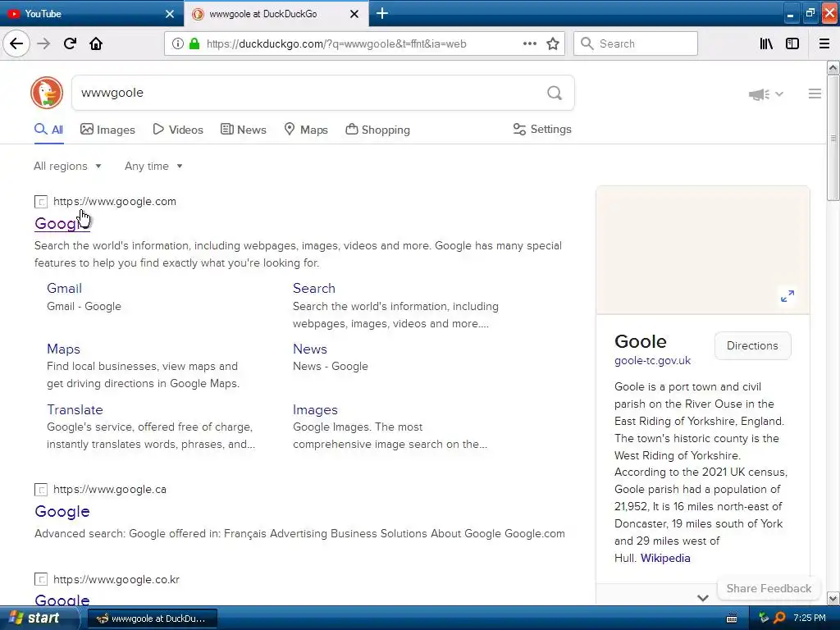Click favicon beside www.google.com result
The width and height of the screenshot is (840, 630).
[41, 202]
